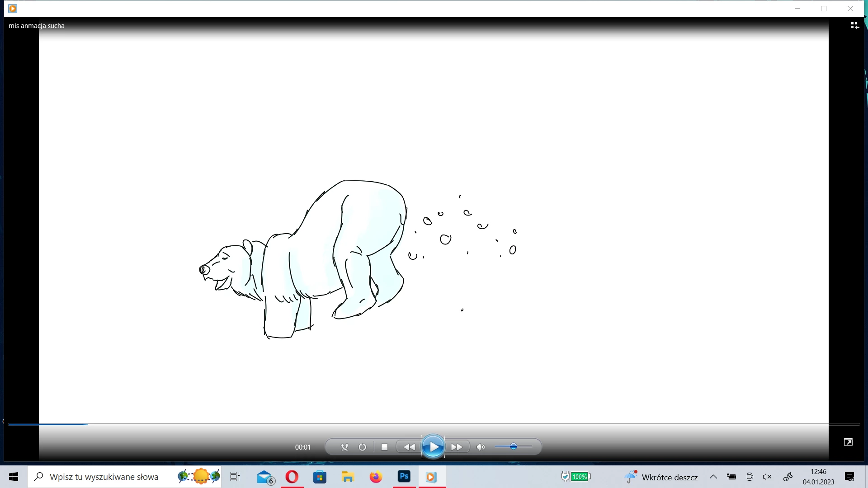Open Opera browser in taskbar

tap(292, 477)
